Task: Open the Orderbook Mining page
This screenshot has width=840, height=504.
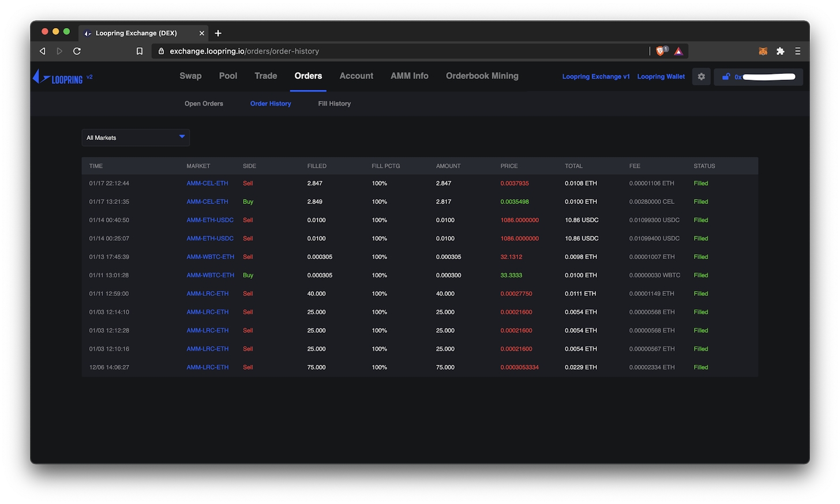Action: [482, 76]
